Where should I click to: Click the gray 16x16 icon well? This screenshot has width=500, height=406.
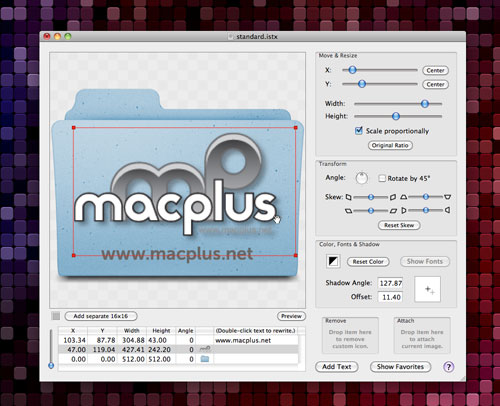coord(56,316)
